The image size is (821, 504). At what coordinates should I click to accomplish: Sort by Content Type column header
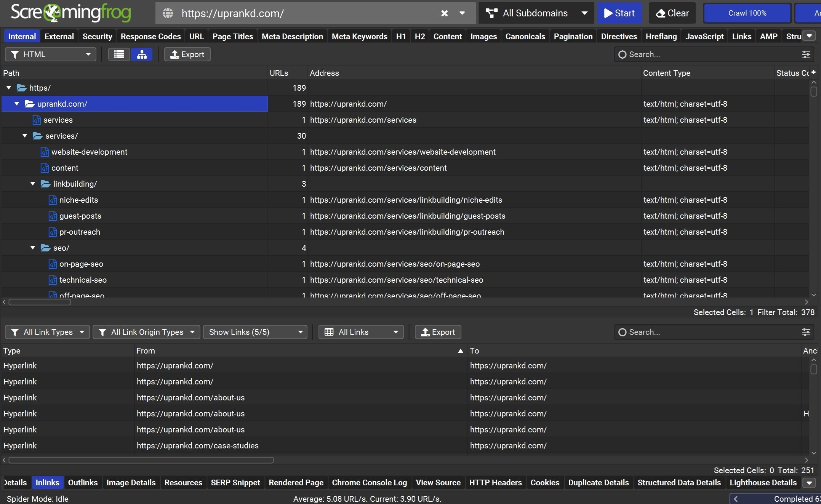(x=708, y=73)
